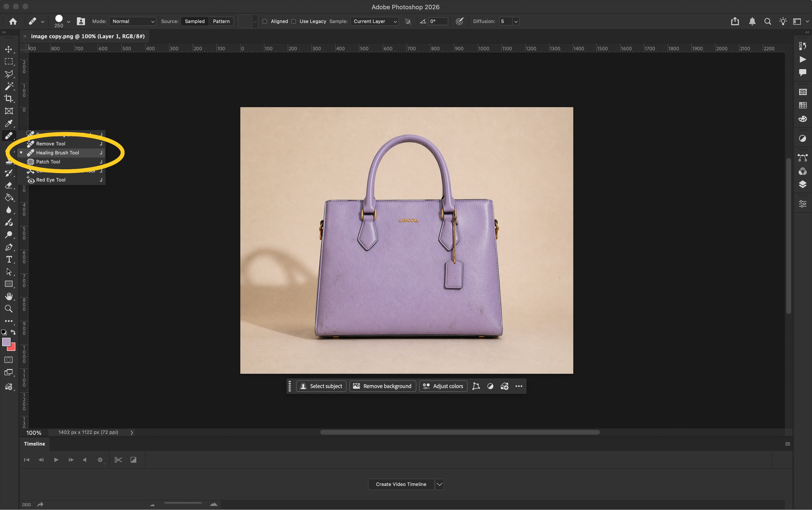
Task: Click the timeline Play button
Action: coord(56,460)
